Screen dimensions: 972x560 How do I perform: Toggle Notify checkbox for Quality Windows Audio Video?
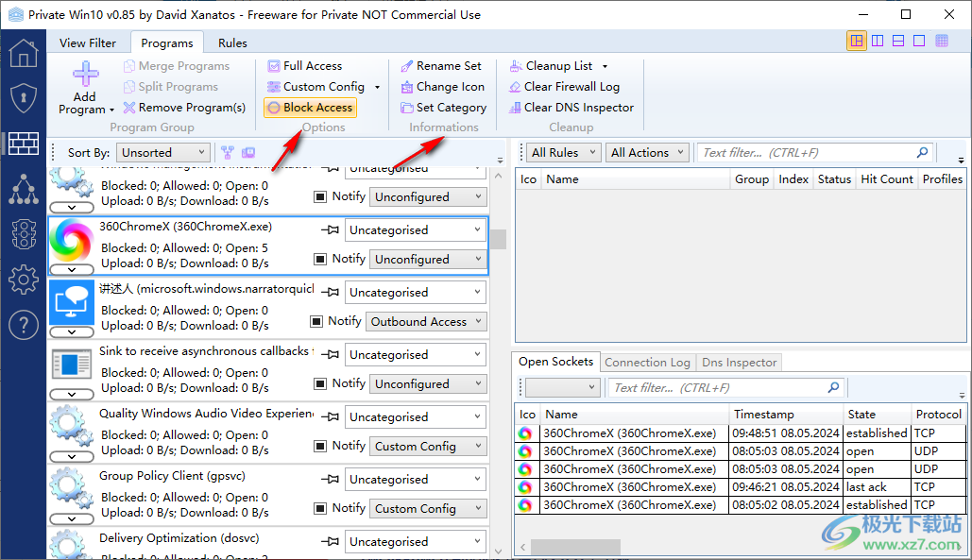tap(320, 446)
